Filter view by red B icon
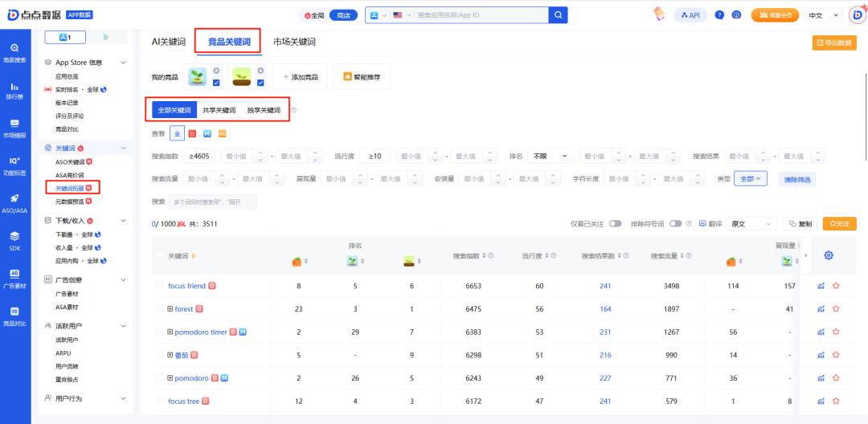 192,134
